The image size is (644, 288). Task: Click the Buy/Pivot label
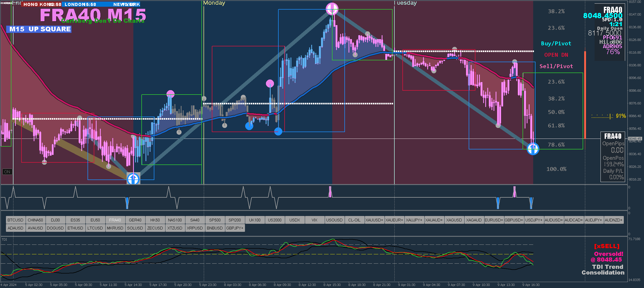tap(556, 44)
